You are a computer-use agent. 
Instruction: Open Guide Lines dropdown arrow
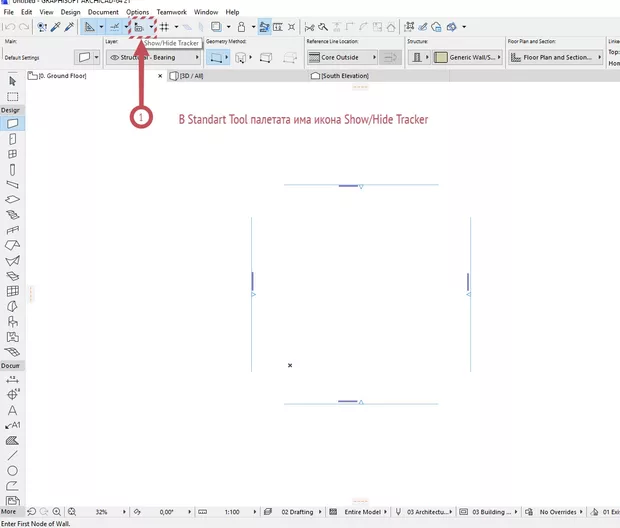point(101,27)
